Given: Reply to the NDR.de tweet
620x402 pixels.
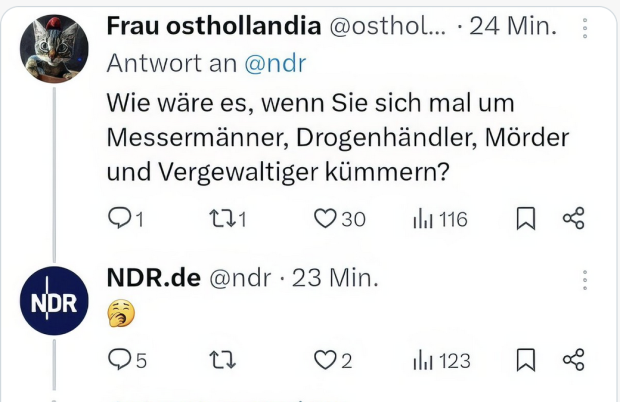Looking at the screenshot, I should pos(120,360).
